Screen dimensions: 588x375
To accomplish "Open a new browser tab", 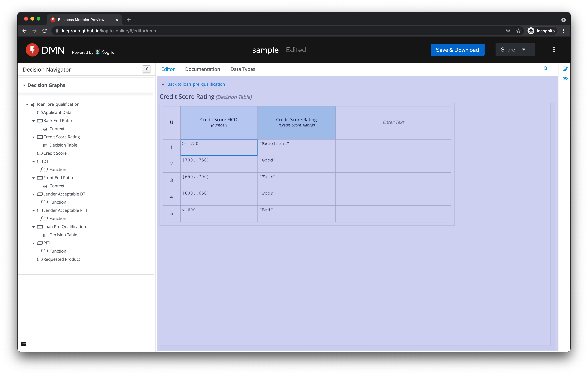I will 129,20.
